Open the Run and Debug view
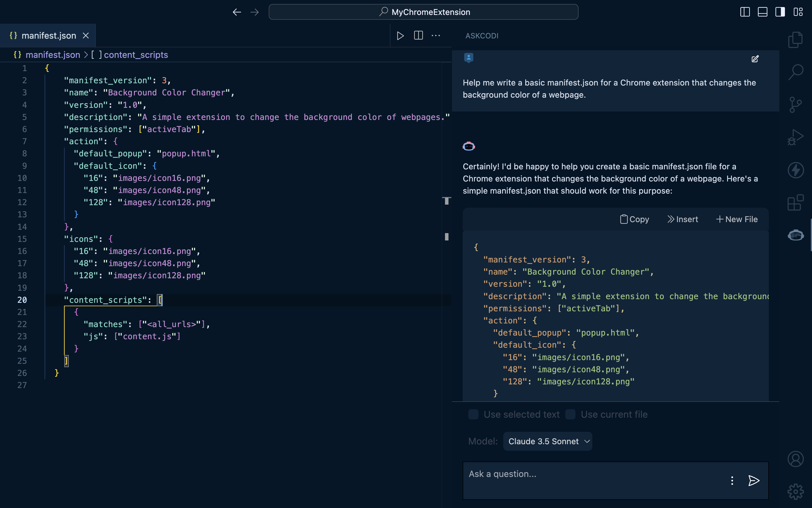 [x=796, y=137]
